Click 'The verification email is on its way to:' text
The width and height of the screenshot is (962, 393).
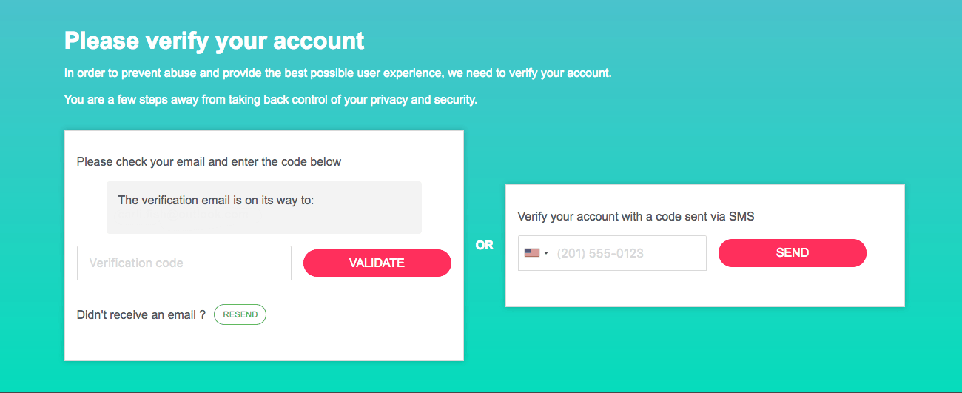click(215, 200)
